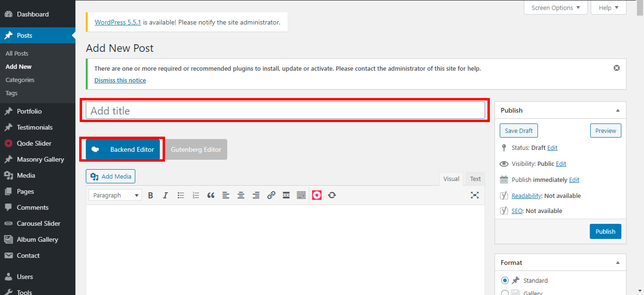Screen dimensions: 644x295
Task: Enable distraction-free fullscreen writing mode
Action: tap(475, 195)
